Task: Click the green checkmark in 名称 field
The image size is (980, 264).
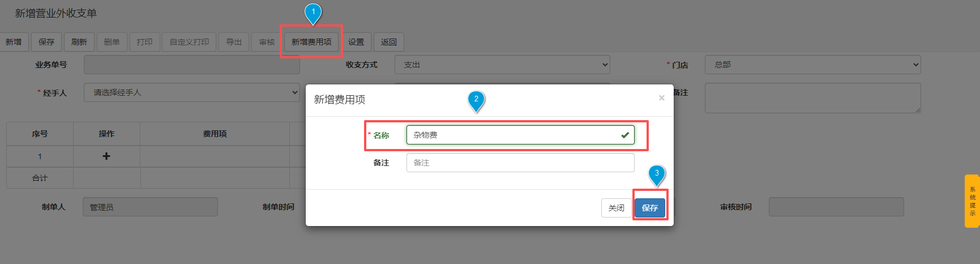Action: (625, 135)
